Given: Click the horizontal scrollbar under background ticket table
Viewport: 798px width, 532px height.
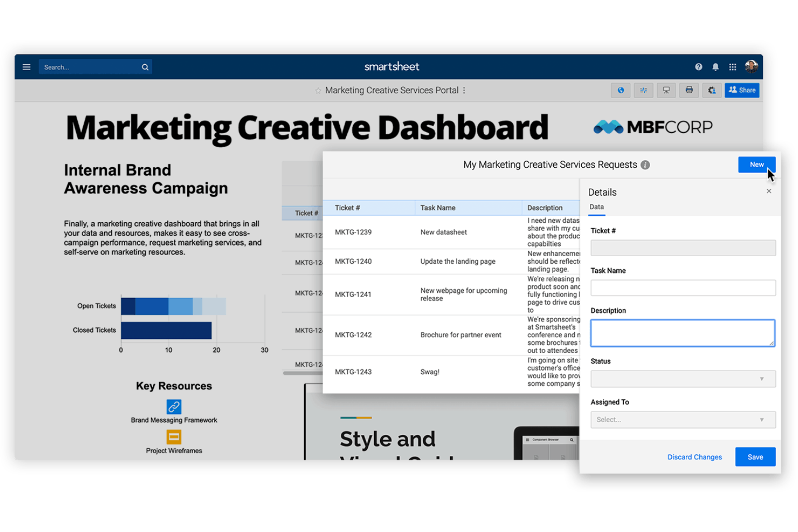Looking at the screenshot, I should pos(302,373).
